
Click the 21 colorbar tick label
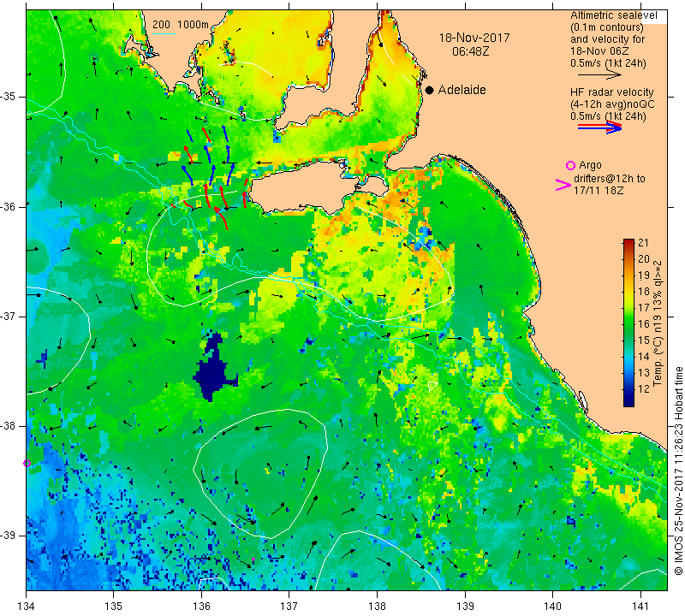[644, 243]
